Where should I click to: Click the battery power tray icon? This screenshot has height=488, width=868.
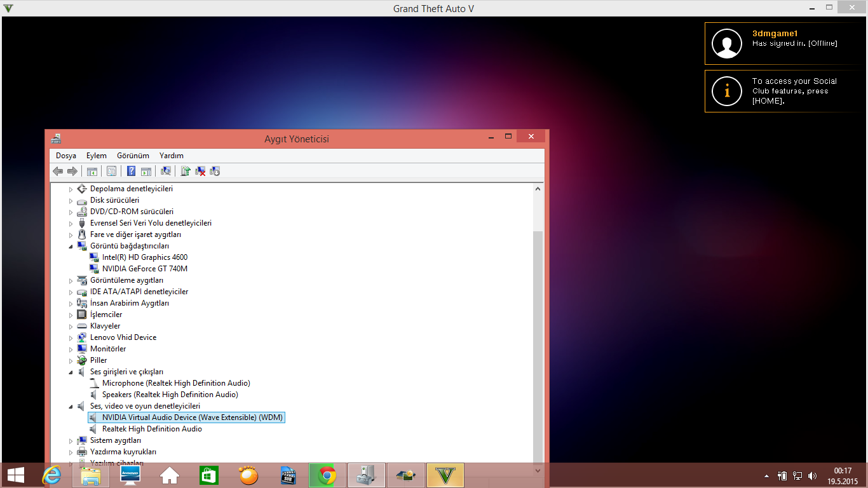[x=782, y=475]
